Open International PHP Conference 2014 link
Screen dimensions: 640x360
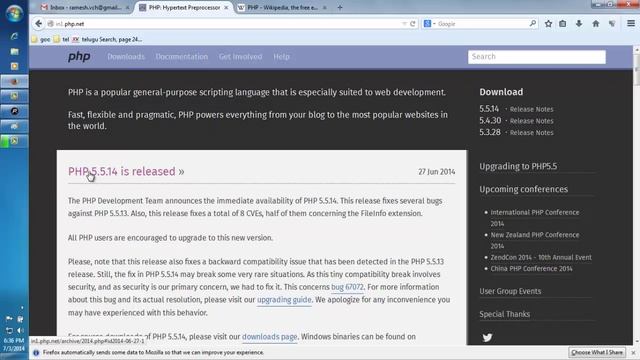pos(535,218)
